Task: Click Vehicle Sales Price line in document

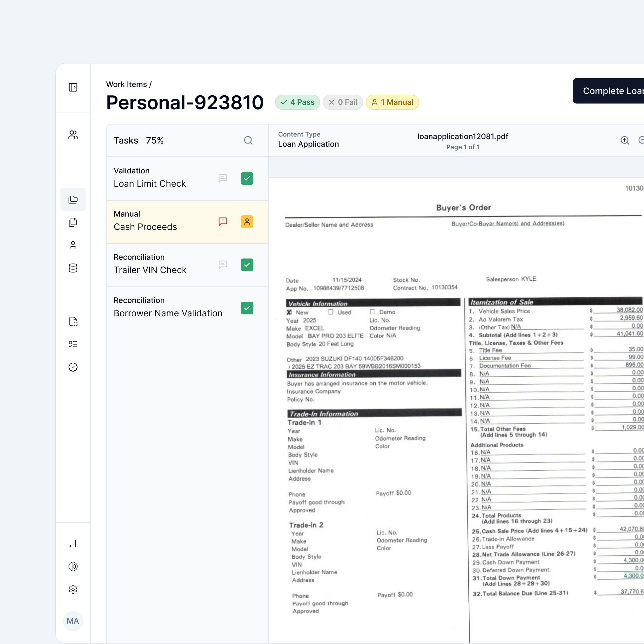Action: tap(556, 311)
